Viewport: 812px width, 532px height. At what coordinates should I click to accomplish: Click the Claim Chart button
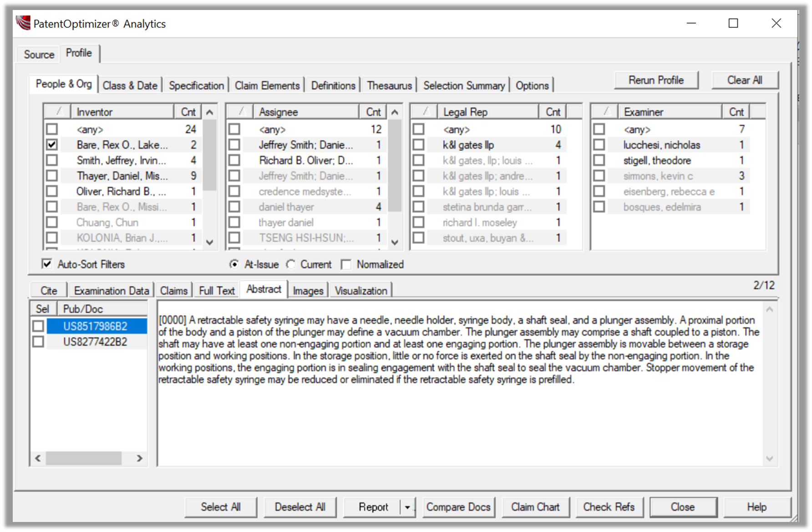click(535, 507)
